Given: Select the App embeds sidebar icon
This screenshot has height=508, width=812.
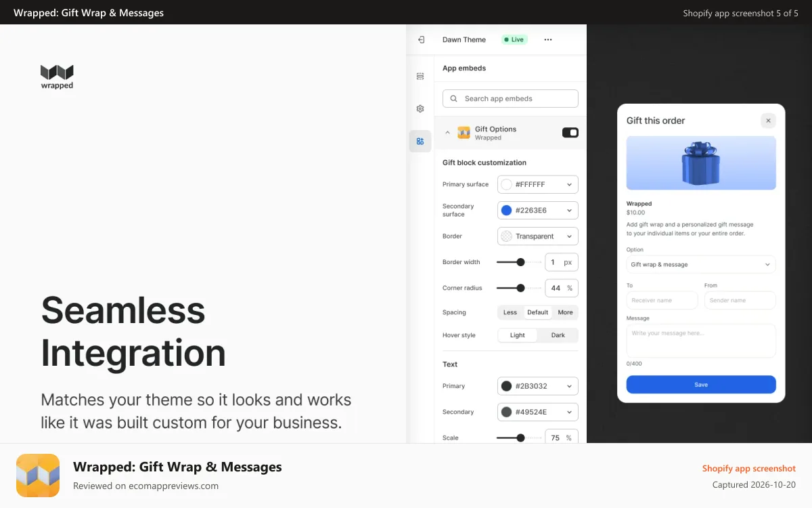Looking at the screenshot, I should (x=420, y=141).
